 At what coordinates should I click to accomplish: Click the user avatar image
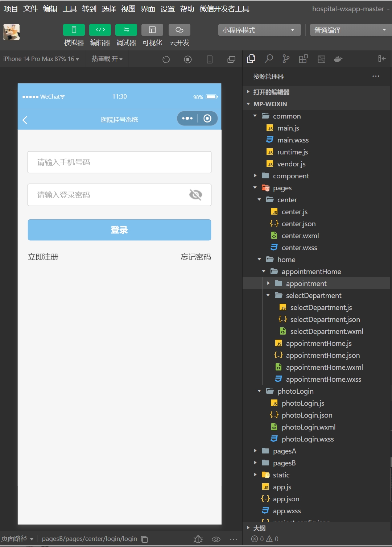(12, 32)
